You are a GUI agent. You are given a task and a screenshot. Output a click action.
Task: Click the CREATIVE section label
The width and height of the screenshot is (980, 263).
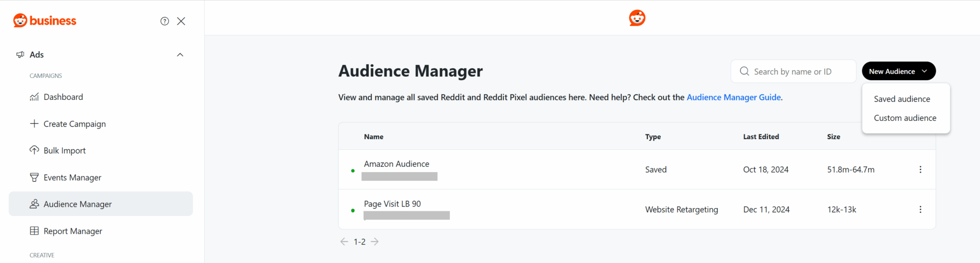[42, 255]
